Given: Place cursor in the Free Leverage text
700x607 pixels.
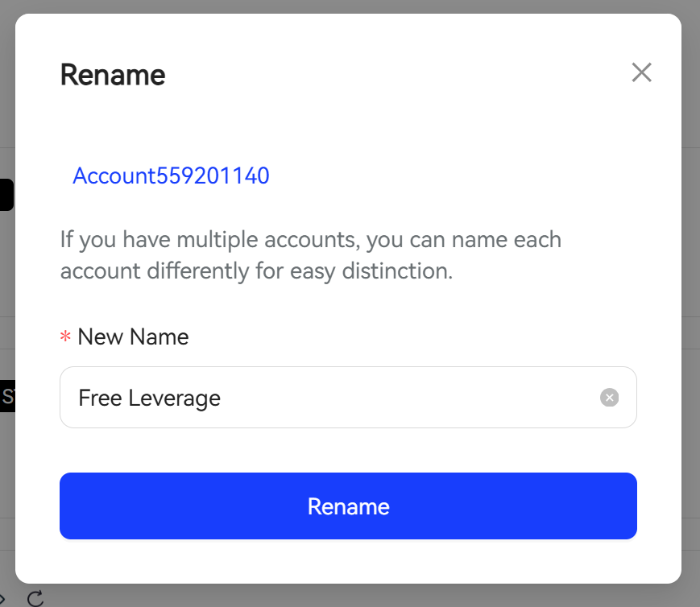Looking at the screenshot, I should (149, 398).
